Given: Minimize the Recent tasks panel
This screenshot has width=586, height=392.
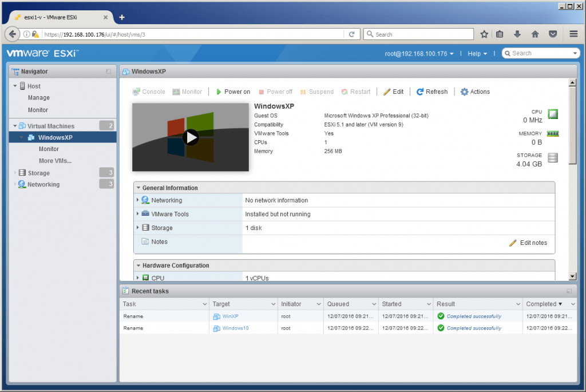Looking at the screenshot, I should (x=569, y=291).
